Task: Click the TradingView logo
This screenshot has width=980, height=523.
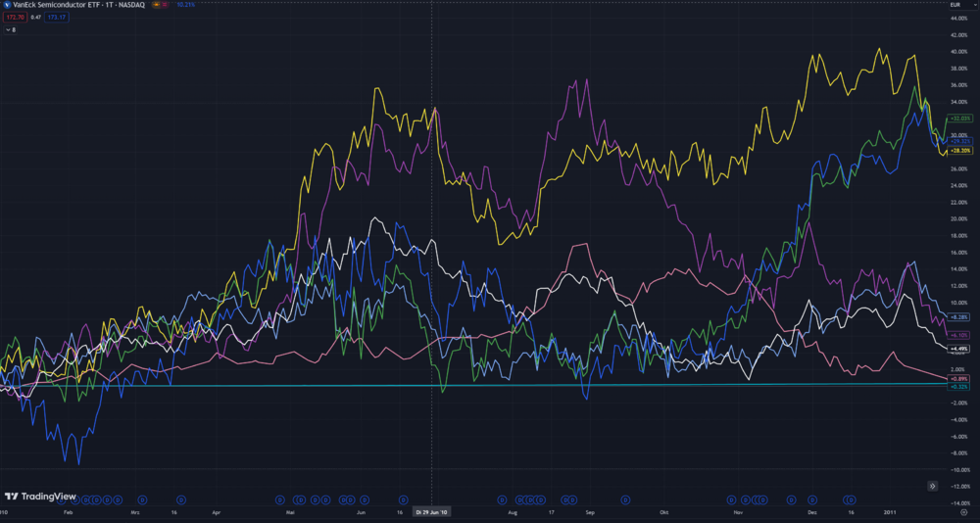Action: [x=40, y=497]
